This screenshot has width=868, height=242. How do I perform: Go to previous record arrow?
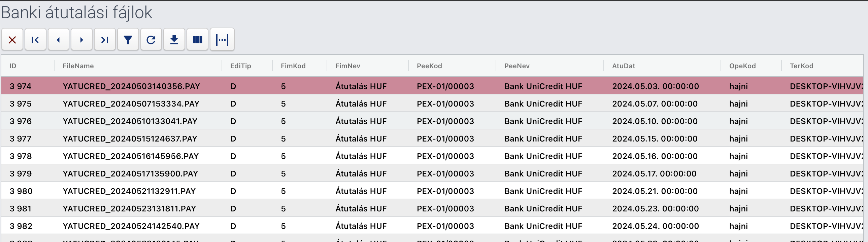58,40
